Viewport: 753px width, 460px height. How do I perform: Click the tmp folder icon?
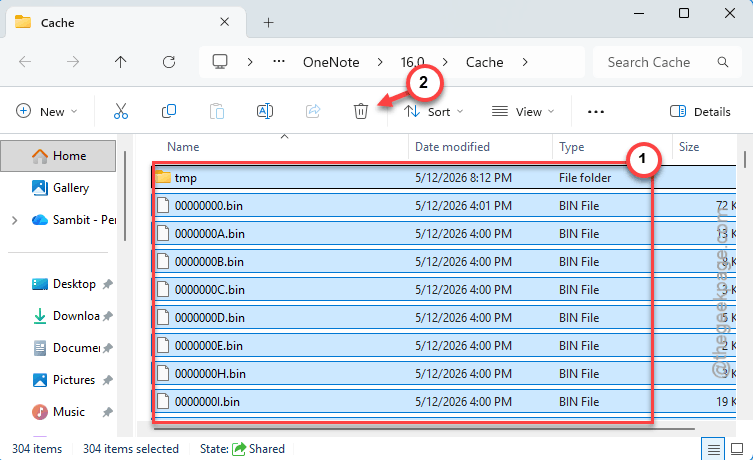(x=163, y=177)
